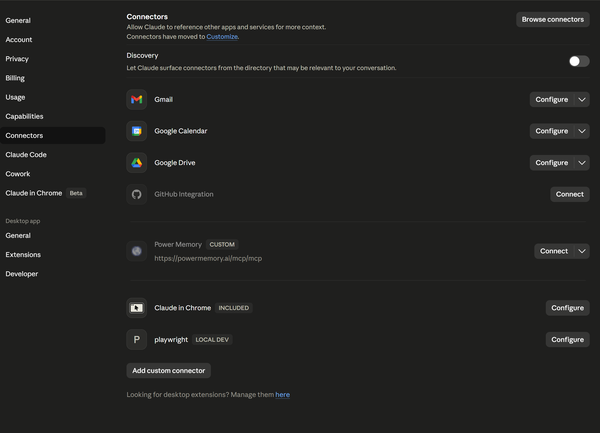This screenshot has height=433, width=600.
Task: Select Connectors in the sidebar
Action: point(53,135)
